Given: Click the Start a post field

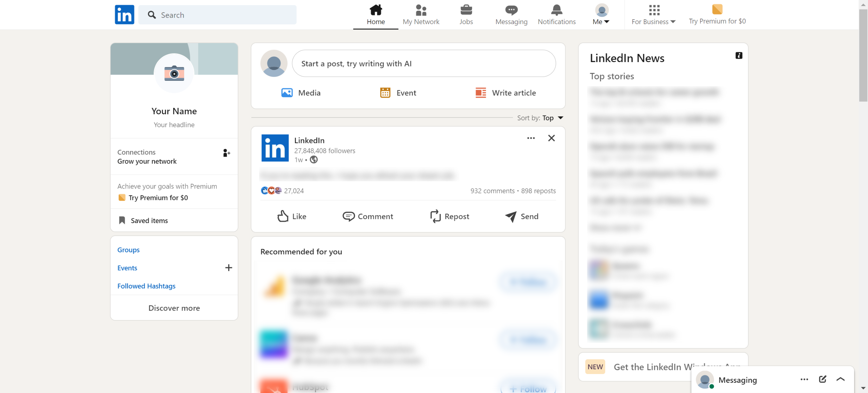Looking at the screenshot, I should pyautogui.click(x=423, y=63).
